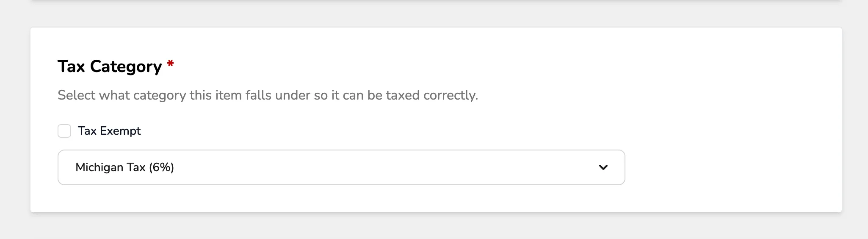Enable the Tax Exempt checkbox
868x239 pixels.
(x=64, y=131)
